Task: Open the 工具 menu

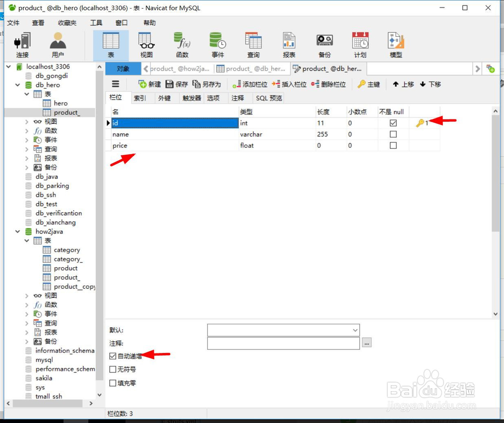Action: point(97,23)
